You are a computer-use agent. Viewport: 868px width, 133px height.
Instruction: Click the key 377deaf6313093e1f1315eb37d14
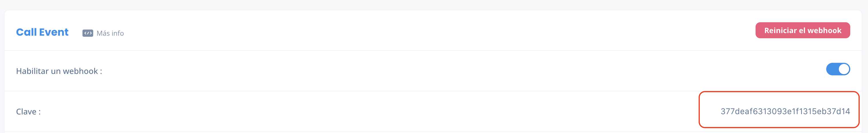point(785,111)
